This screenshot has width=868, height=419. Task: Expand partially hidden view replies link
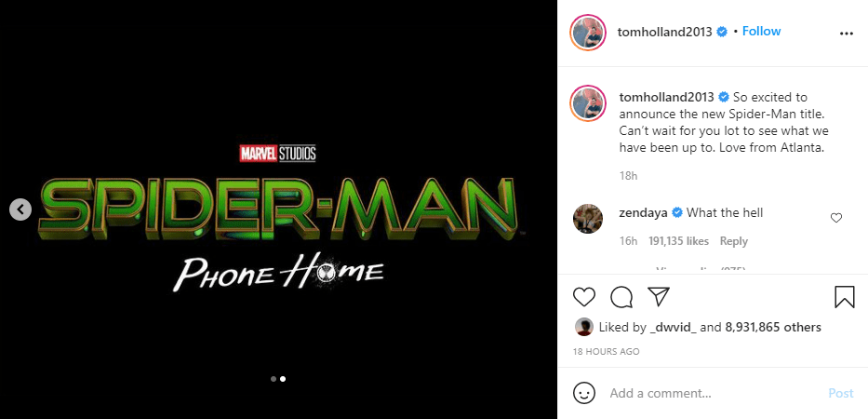[x=701, y=270]
